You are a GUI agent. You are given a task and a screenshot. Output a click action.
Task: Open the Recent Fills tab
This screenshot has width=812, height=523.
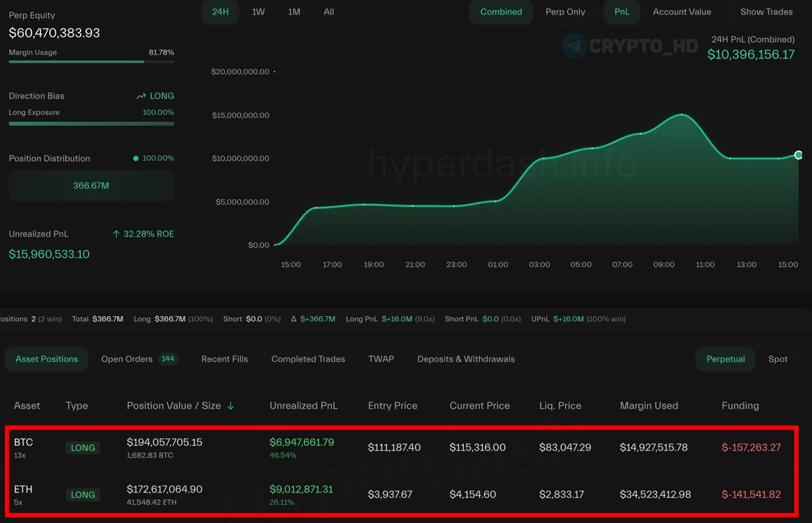[225, 359]
